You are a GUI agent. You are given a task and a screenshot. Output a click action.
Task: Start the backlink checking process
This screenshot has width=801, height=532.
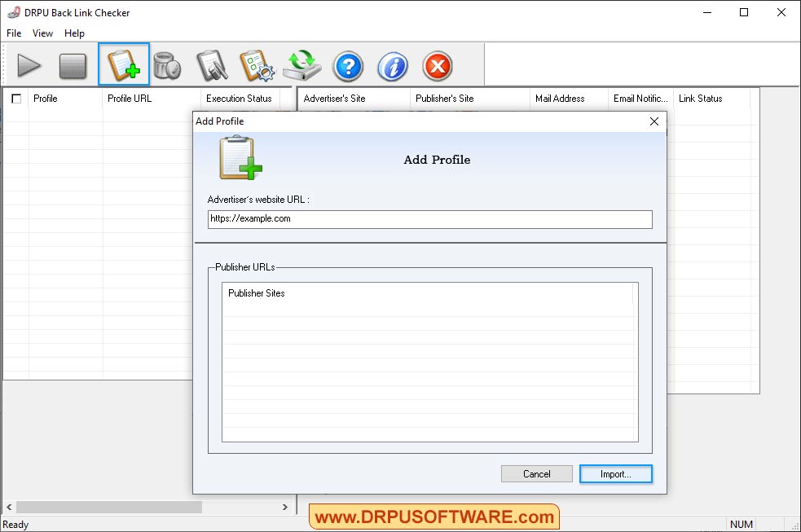pyautogui.click(x=29, y=66)
